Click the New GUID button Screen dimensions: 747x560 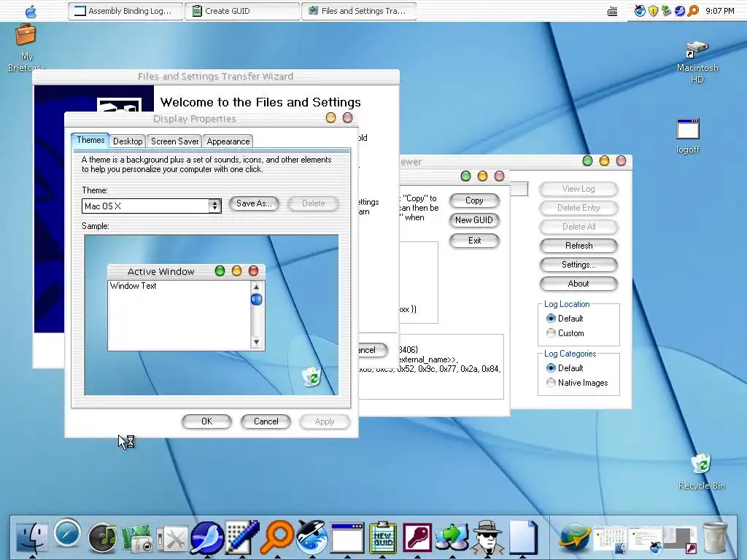point(474,220)
